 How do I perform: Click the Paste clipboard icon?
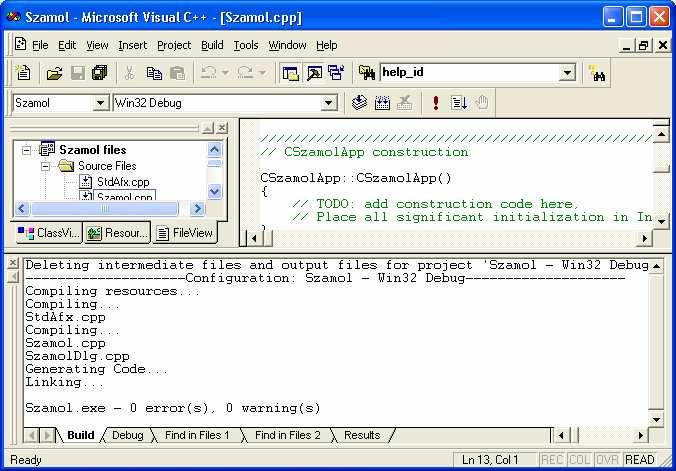[x=177, y=73]
